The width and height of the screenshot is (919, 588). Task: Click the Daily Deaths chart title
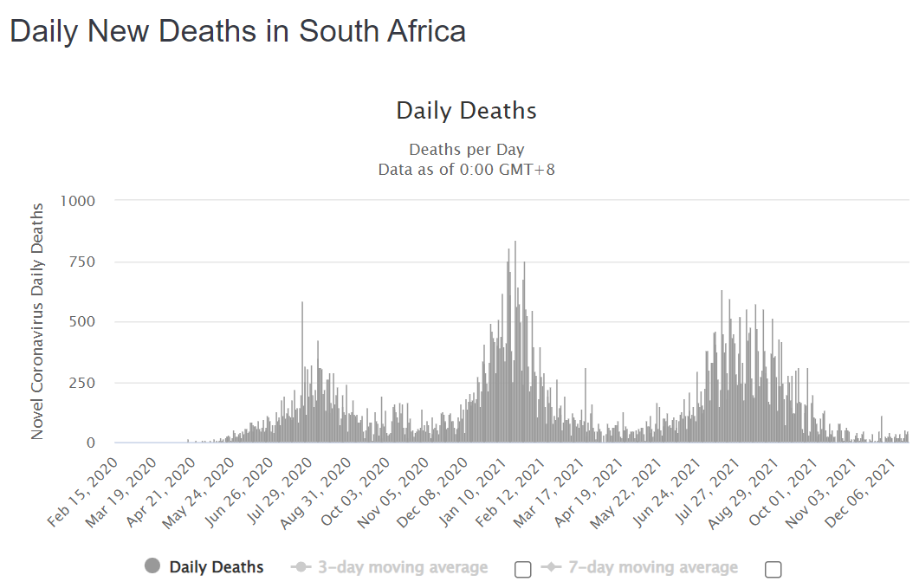[x=467, y=110]
